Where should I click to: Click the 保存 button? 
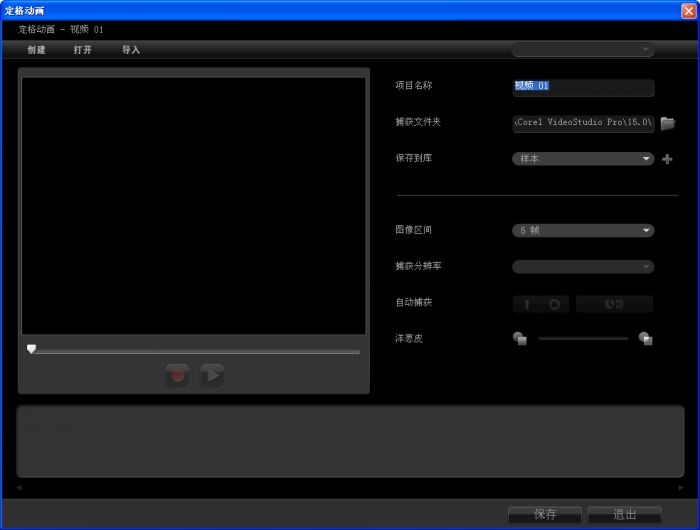(x=545, y=514)
